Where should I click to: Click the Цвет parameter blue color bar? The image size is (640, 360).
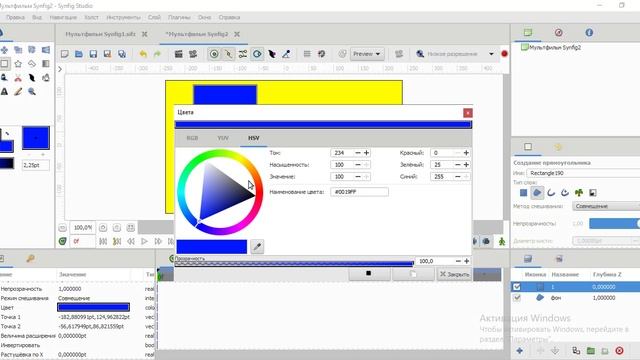(93, 307)
